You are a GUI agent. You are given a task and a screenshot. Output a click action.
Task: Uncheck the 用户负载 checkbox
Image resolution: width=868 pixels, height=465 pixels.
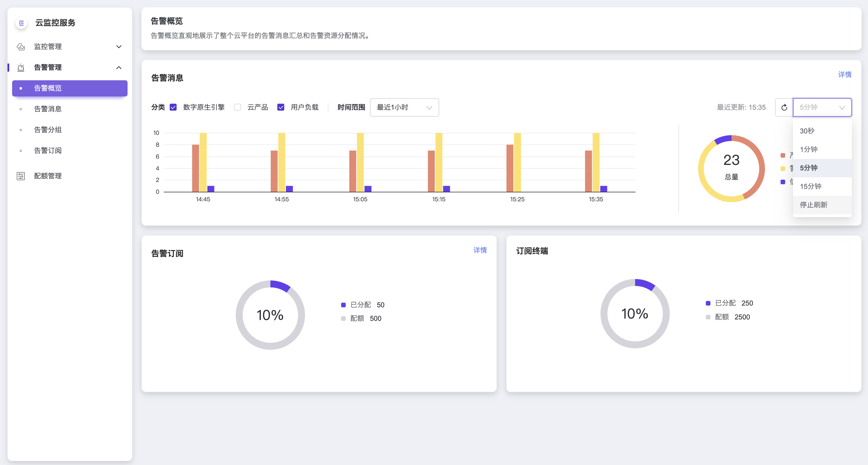(x=281, y=107)
